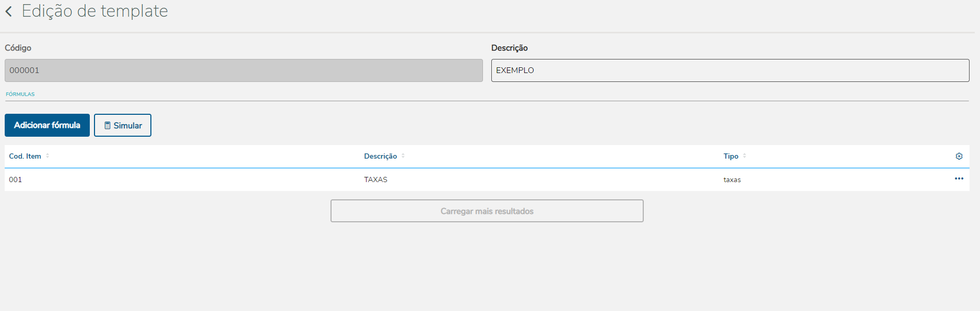Screen dimensions: 980x311
Task: Click the Cod. Item column header text
Action: 25,156
